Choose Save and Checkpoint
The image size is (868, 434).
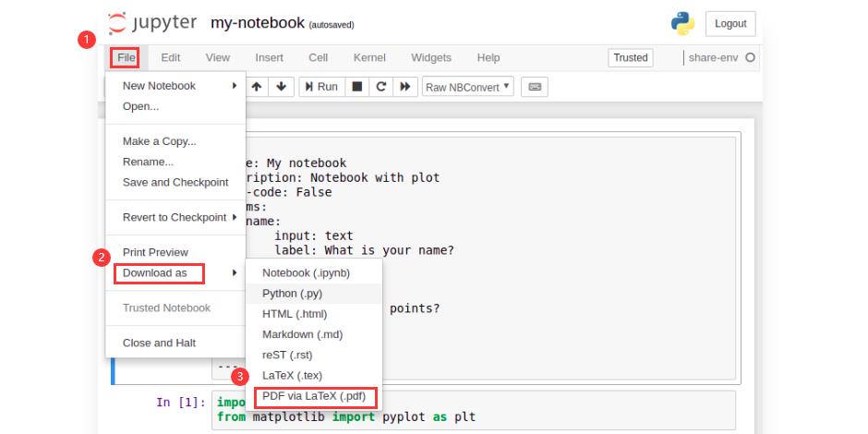click(175, 182)
